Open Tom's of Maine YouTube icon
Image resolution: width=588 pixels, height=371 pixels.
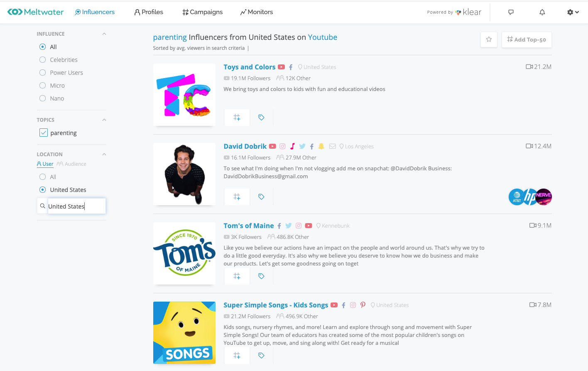click(309, 226)
